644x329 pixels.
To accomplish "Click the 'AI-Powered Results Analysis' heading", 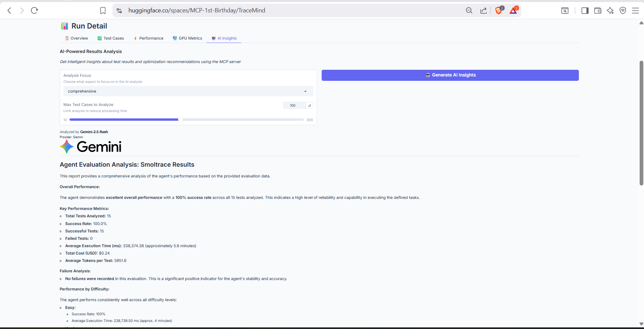I will pos(91,51).
